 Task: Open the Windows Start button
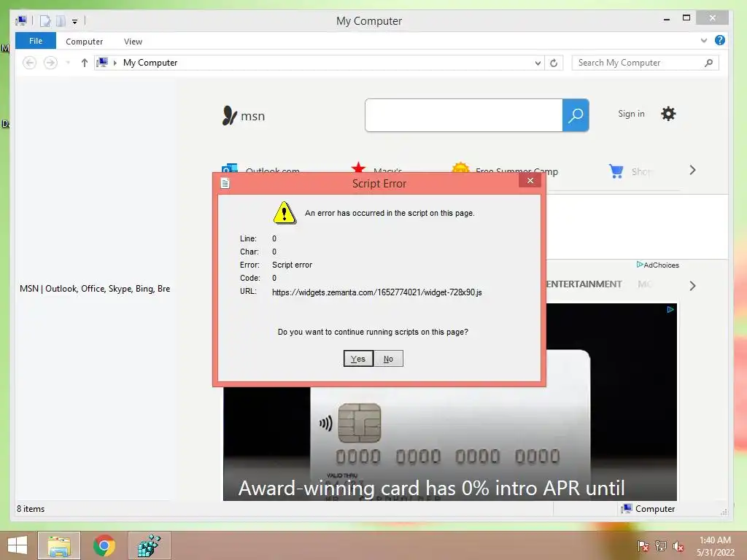click(18, 545)
